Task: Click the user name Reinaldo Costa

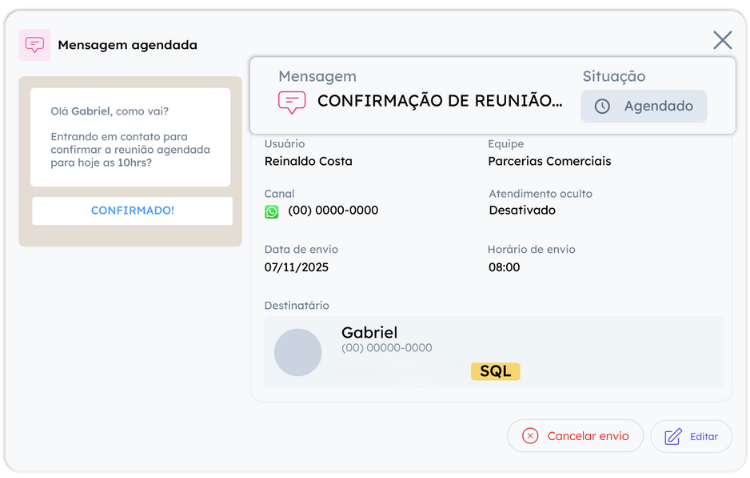Action: (x=308, y=161)
